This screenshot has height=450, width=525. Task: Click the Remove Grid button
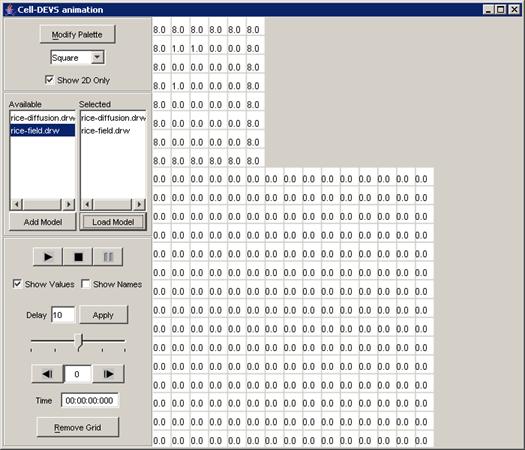pos(78,427)
